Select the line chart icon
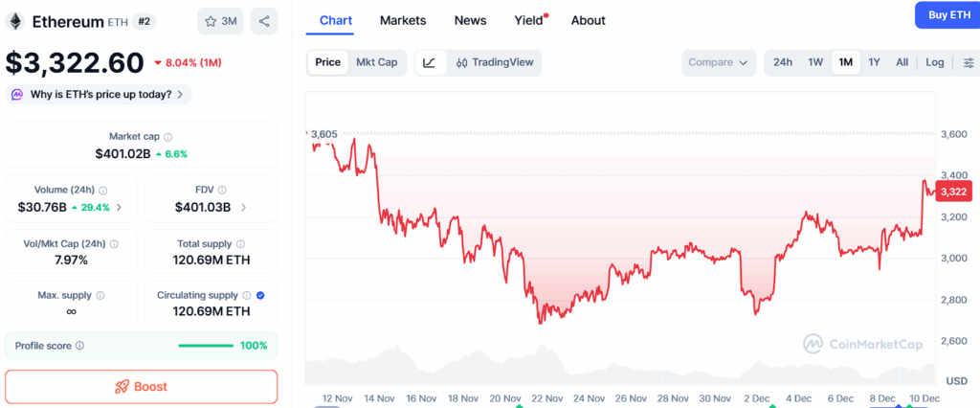The height and width of the screenshot is (408, 980). click(430, 63)
